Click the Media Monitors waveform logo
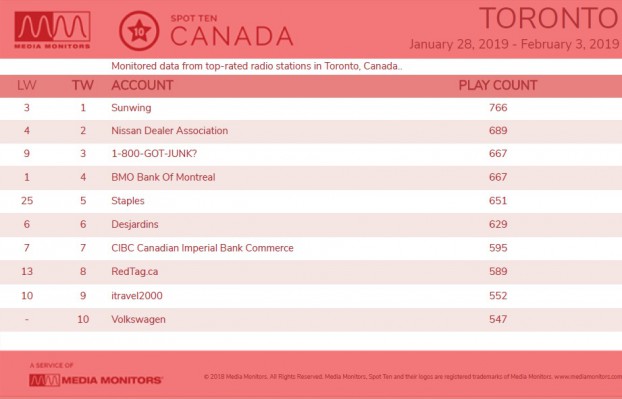Image resolution: width=622 pixels, height=399 pixels. click(52, 30)
